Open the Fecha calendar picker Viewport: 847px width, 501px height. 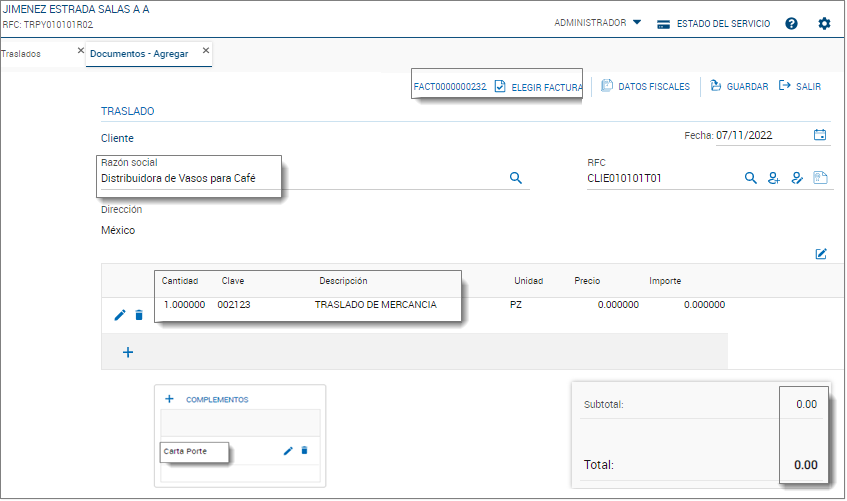(x=820, y=135)
